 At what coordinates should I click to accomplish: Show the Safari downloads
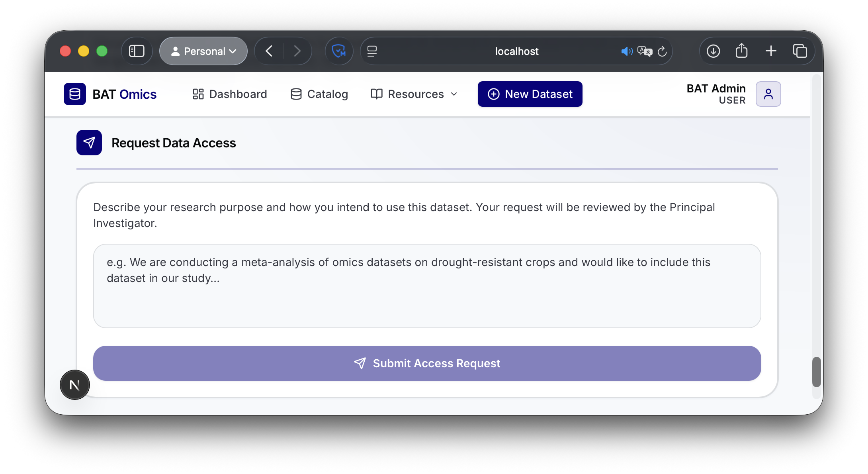pos(713,51)
